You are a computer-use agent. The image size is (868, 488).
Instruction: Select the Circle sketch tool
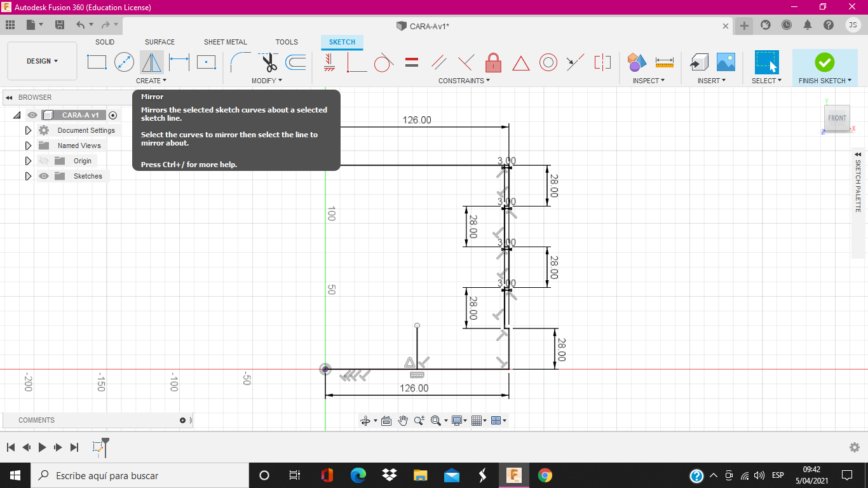(x=124, y=62)
